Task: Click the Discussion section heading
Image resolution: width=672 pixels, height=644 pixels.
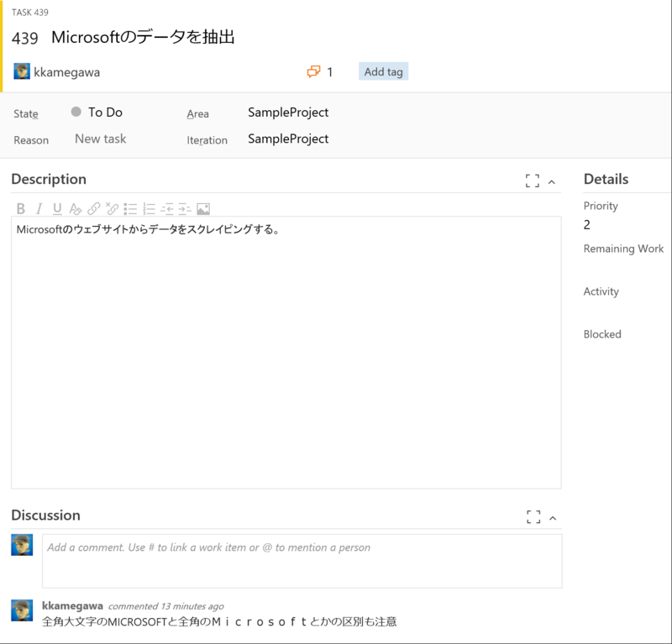Action: [x=46, y=515]
